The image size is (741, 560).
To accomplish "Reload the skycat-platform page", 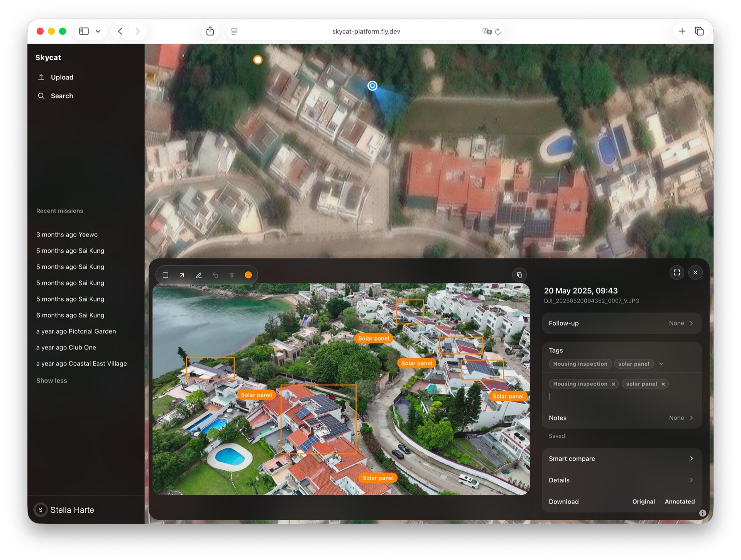I will [x=498, y=32].
